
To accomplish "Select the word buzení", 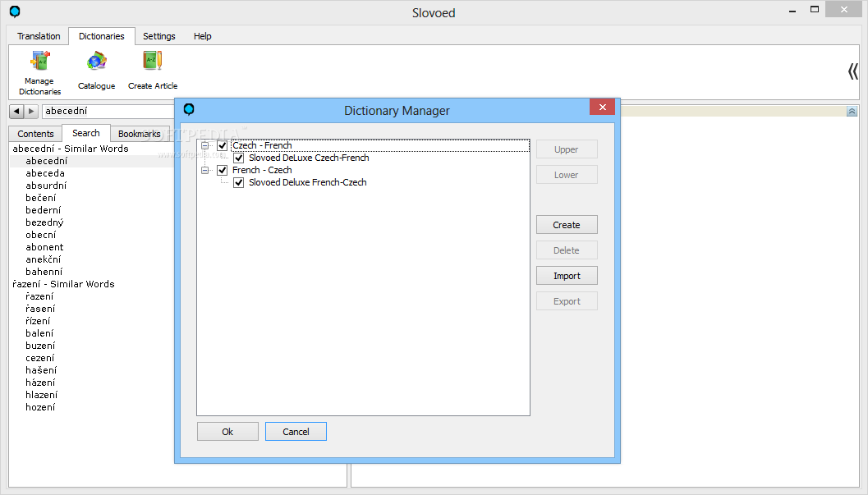I will point(40,346).
